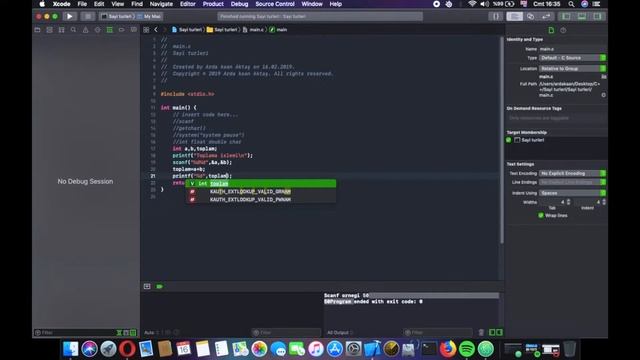
Task: Adjust the Indent width stepper
Action: click(604, 202)
